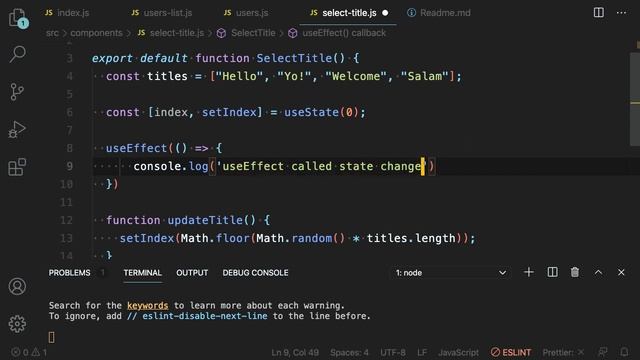
Task: Maximize terminal panel with up chevron
Action: click(x=598, y=272)
